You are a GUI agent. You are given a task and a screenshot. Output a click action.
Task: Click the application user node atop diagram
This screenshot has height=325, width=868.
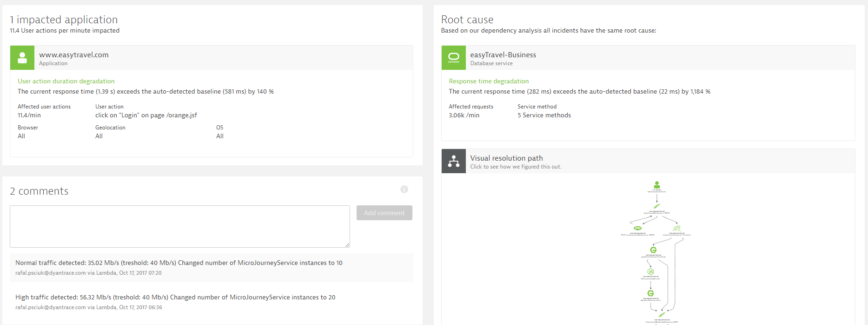click(656, 185)
